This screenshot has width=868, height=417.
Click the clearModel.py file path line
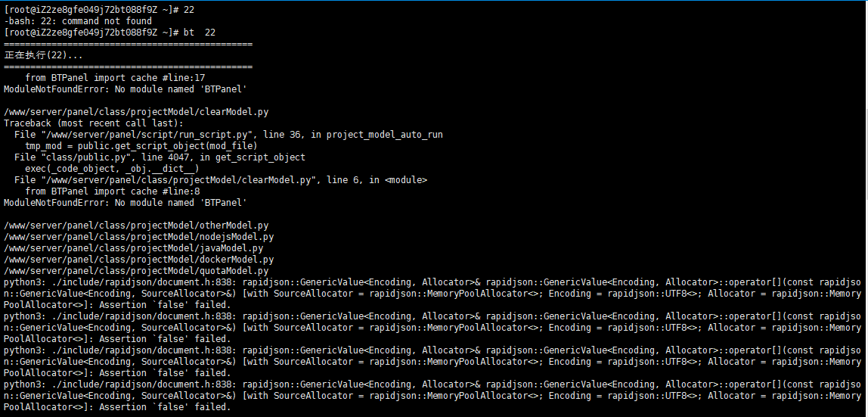click(x=136, y=112)
